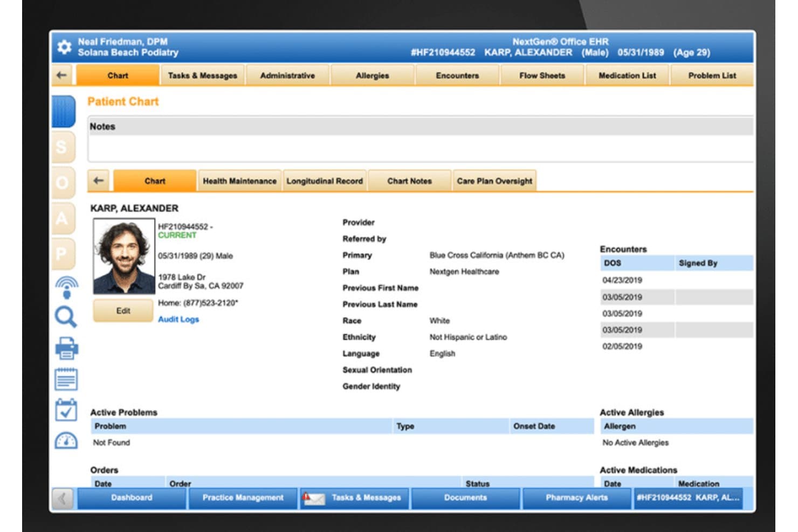Click the back arrow beside Health Maintenance tab

coord(99,181)
